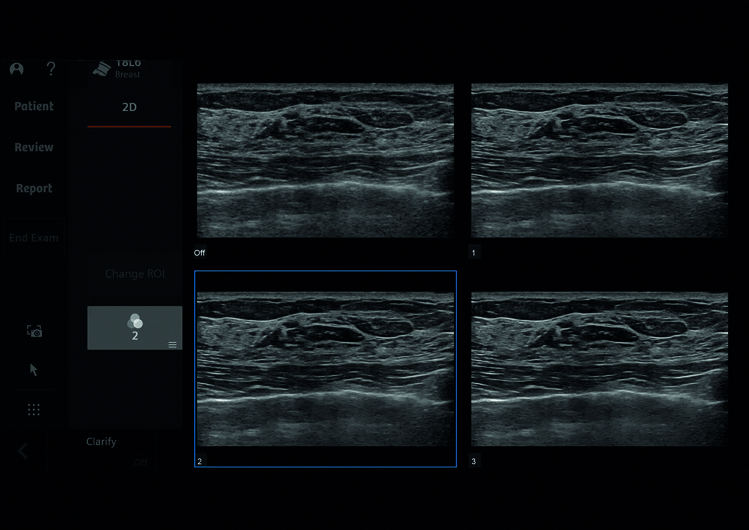The height and width of the screenshot is (530, 749).
Task: Open the user account icon
Action: click(x=16, y=69)
